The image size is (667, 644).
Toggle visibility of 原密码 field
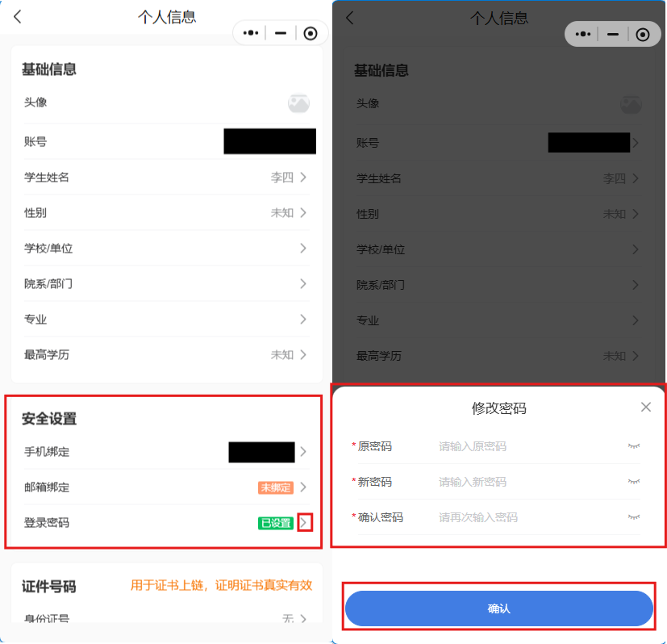pos(634,446)
